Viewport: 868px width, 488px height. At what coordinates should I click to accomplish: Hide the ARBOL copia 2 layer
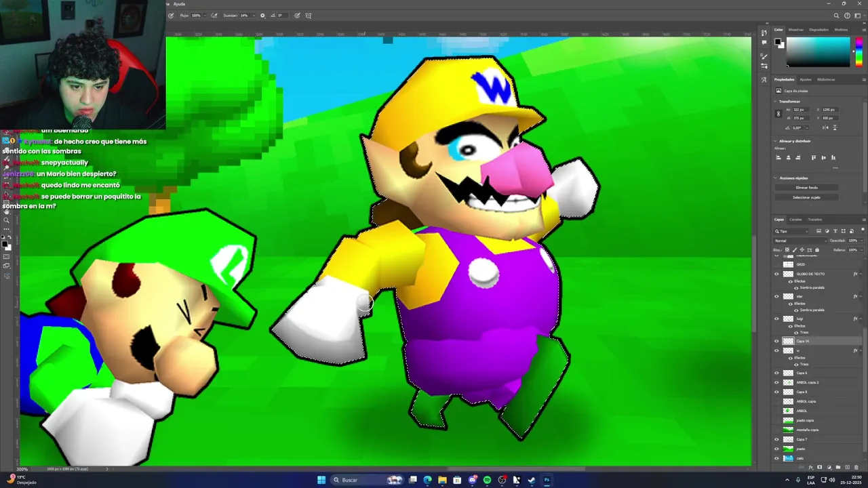[x=777, y=382]
